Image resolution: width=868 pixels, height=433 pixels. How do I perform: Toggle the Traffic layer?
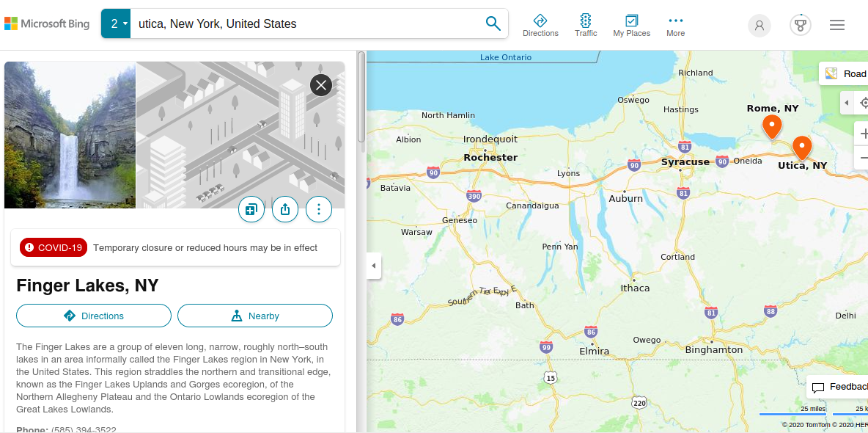click(x=586, y=26)
